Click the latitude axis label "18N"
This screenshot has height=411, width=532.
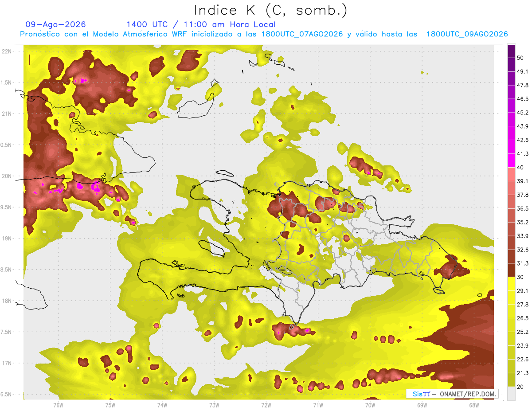7,301
